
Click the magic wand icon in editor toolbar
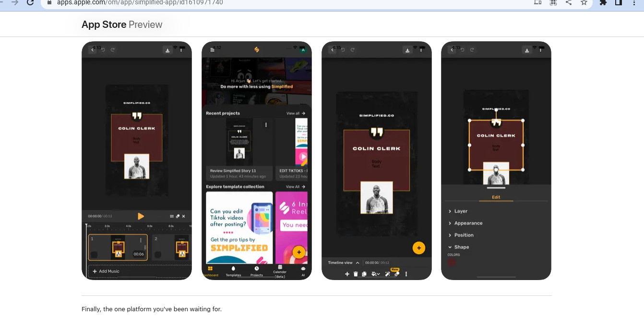388,274
